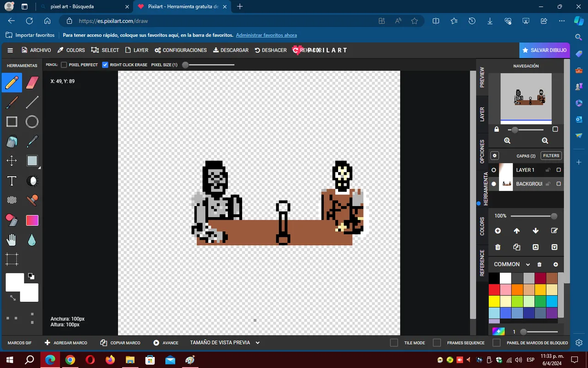Select the Stamp tool
This screenshot has height=368, width=588.
tap(32, 201)
